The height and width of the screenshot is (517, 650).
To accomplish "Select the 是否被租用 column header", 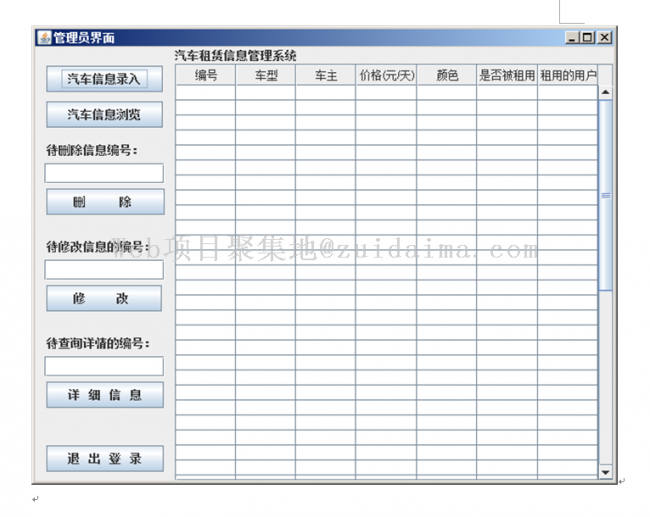I will (506, 76).
